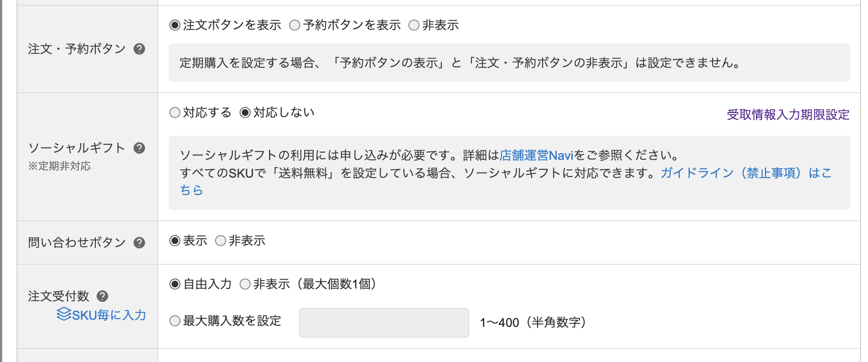
Task: Select 非表示（最大個数1個） option
Action: 245,285
